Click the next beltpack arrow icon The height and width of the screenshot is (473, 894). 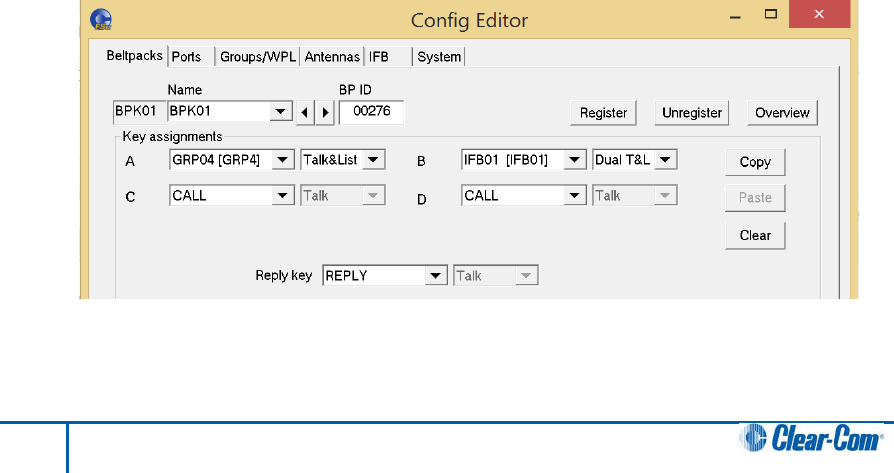pos(325,112)
